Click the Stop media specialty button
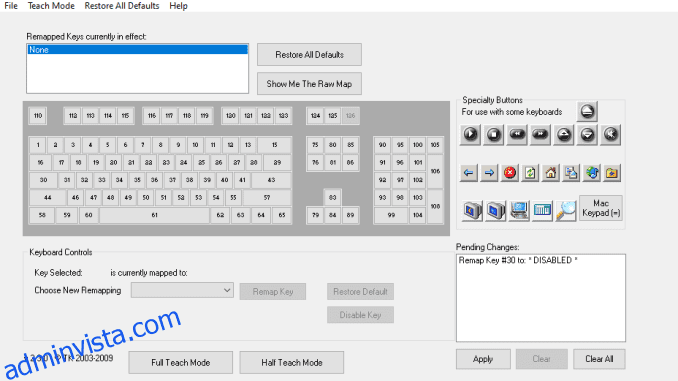678x381 pixels. (494, 134)
